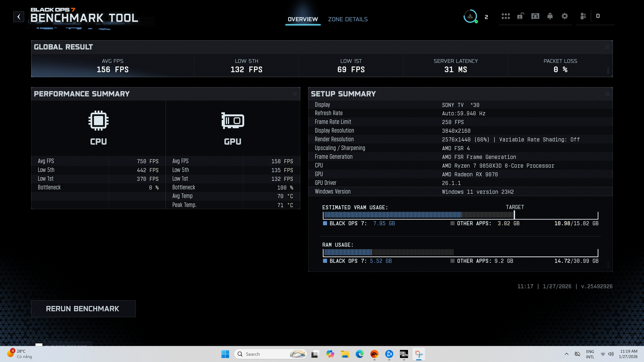
Task: Click Performance Summary panel grip dots
Action: (295, 94)
